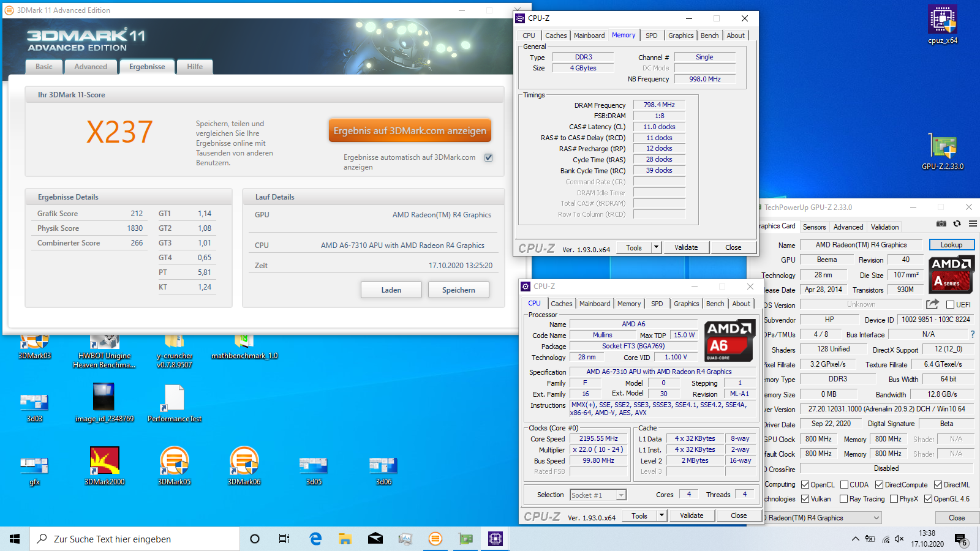The height and width of the screenshot is (551, 980).
Task: Open Mail app from taskbar
Action: tap(375, 539)
